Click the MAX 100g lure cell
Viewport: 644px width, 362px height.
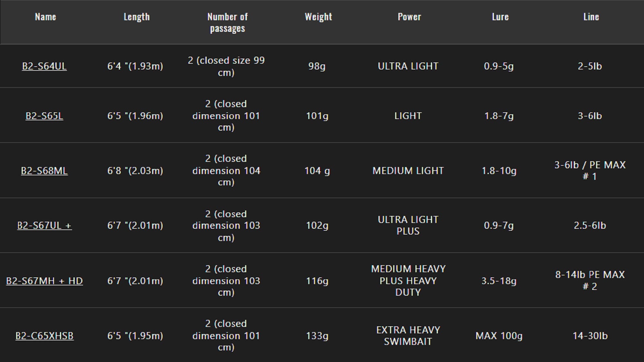(x=499, y=336)
